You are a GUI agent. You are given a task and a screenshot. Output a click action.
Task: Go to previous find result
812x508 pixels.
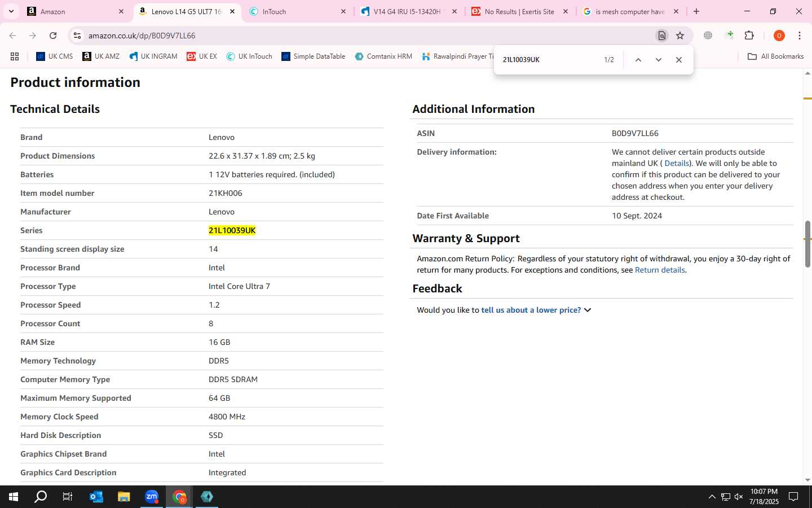point(638,60)
